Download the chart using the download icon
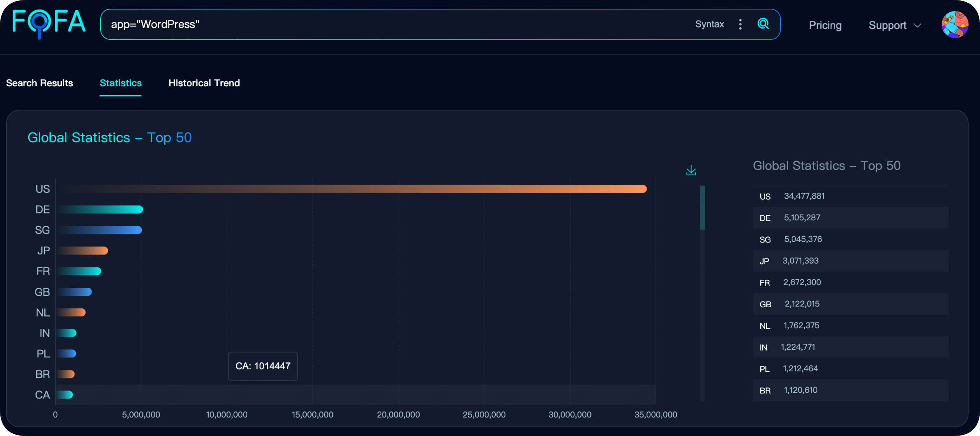This screenshot has height=436, width=980. (691, 170)
